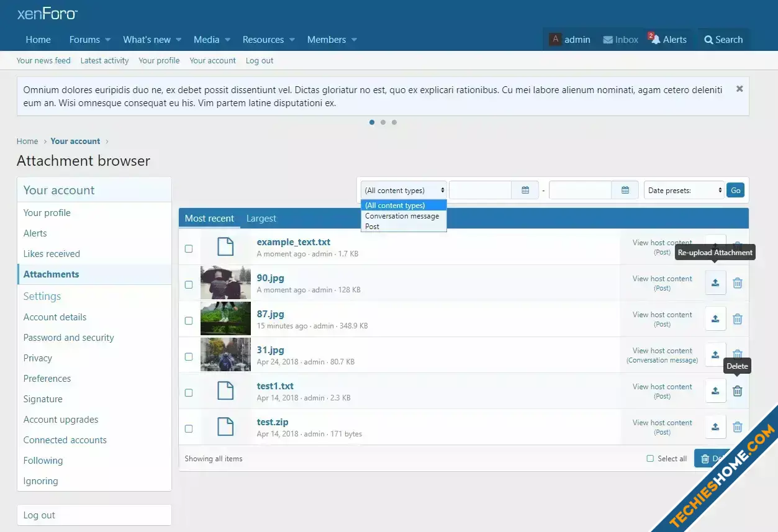The height and width of the screenshot is (532, 778).
Task: Open the start date calendar picker
Action: (x=525, y=191)
